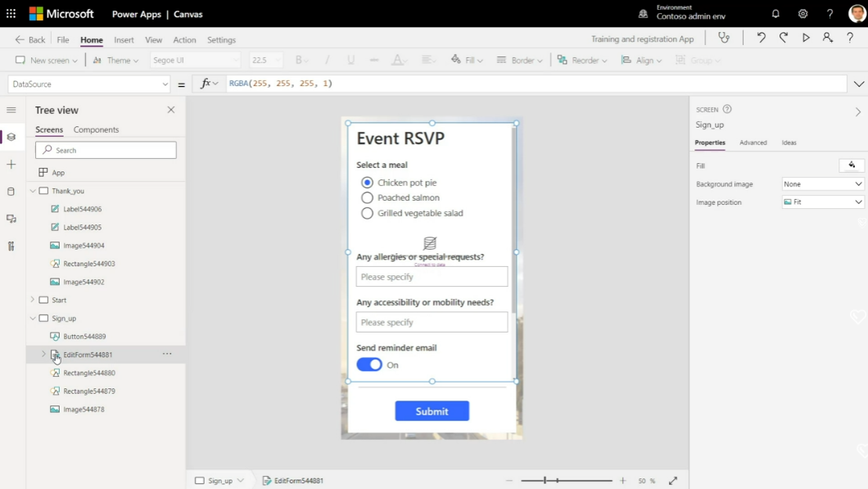Undo the last action
868x489 pixels.
click(x=762, y=38)
